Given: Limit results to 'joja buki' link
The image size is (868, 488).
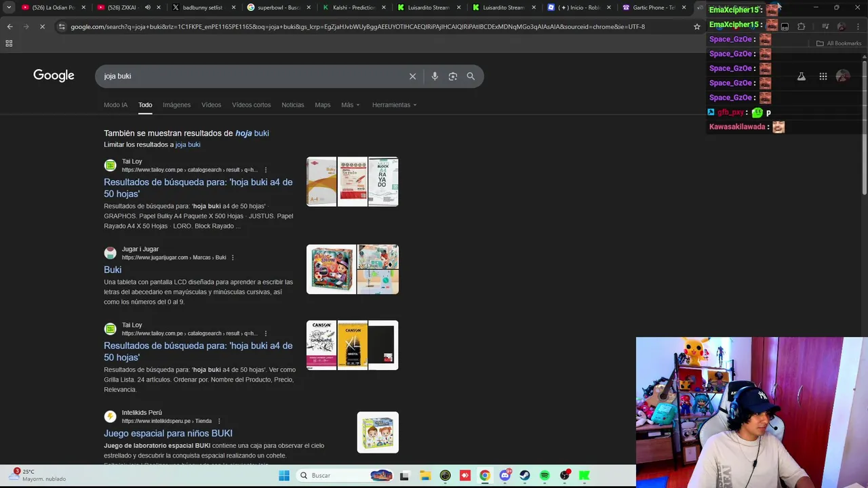Looking at the screenshot, I should tap(188, 144).
